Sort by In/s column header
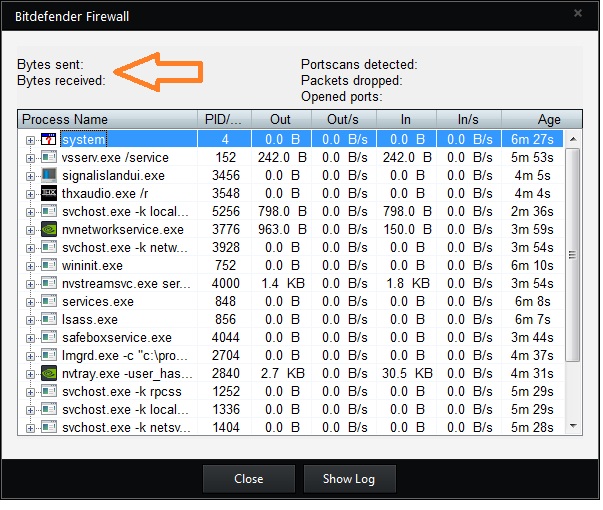603x510 pixels. (469, 119)
